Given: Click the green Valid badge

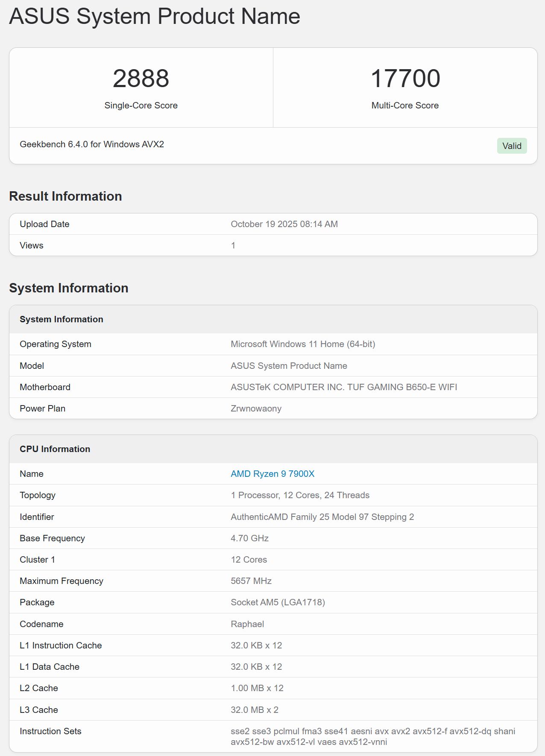Looking at the screenshot, I should (512, 146).
